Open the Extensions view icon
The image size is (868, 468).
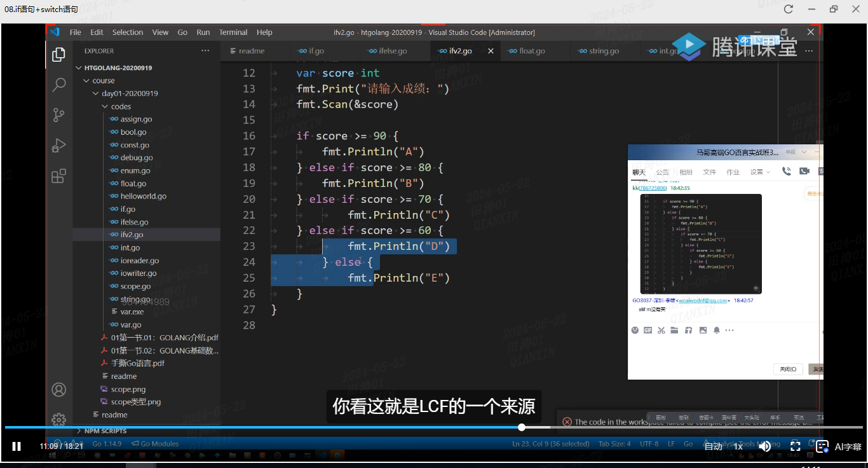(58, 175)
